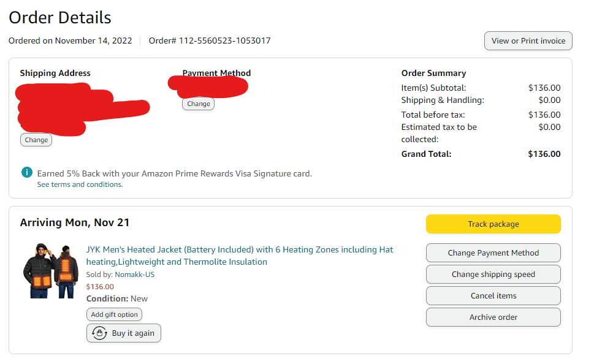Click the Order Details page heading
Image resolution: width=594 pixels, height=364 pixels.
[60, 18]
